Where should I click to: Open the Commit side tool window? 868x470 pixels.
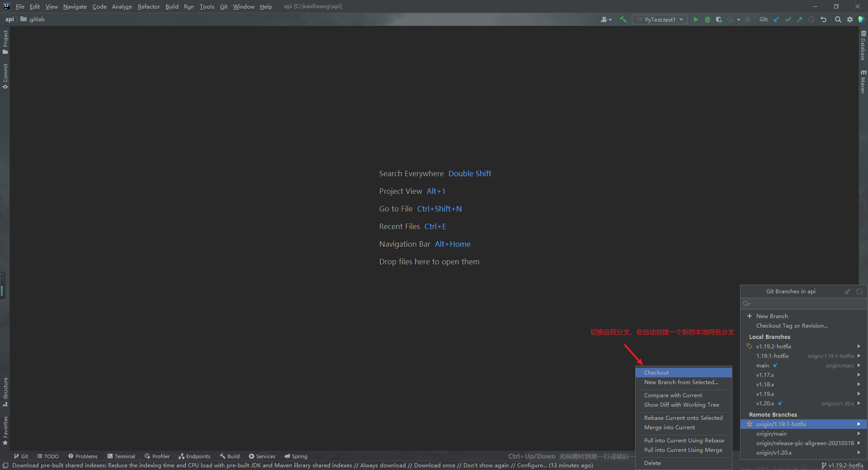pyautogui.click(x=5, y=76)
